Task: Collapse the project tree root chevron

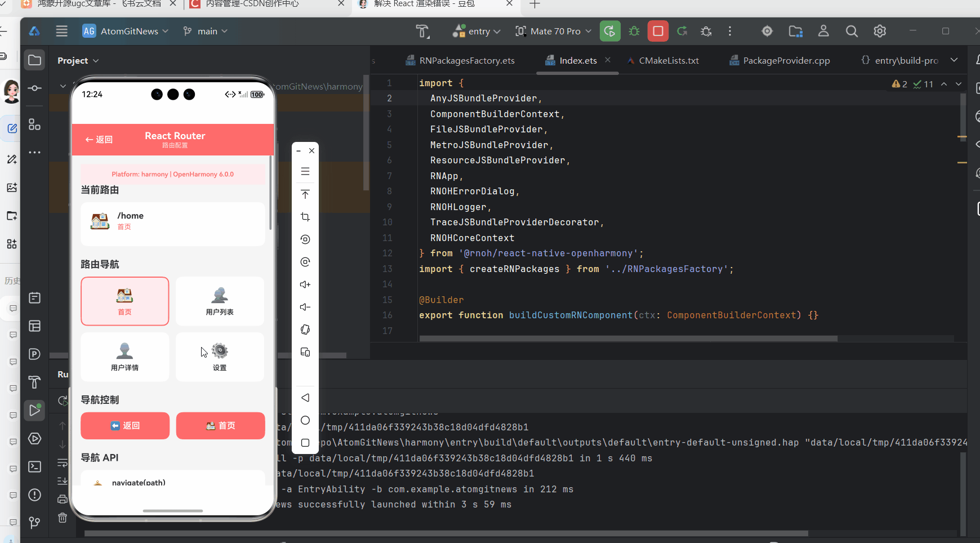Action: click(x=63, y=86)
